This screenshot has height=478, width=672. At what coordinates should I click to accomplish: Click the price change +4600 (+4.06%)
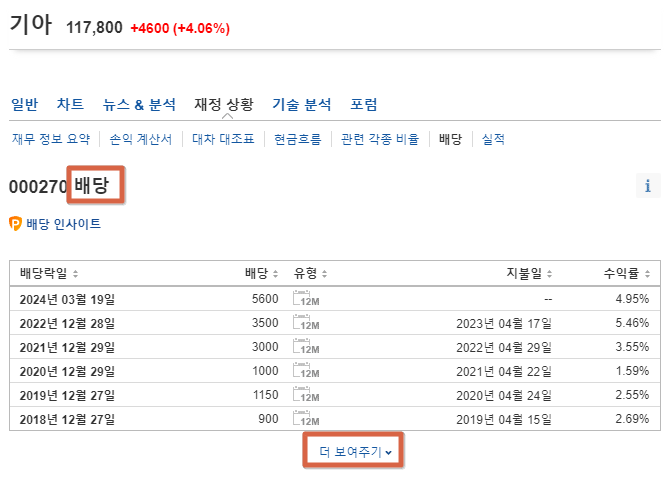tap(180, 28)
